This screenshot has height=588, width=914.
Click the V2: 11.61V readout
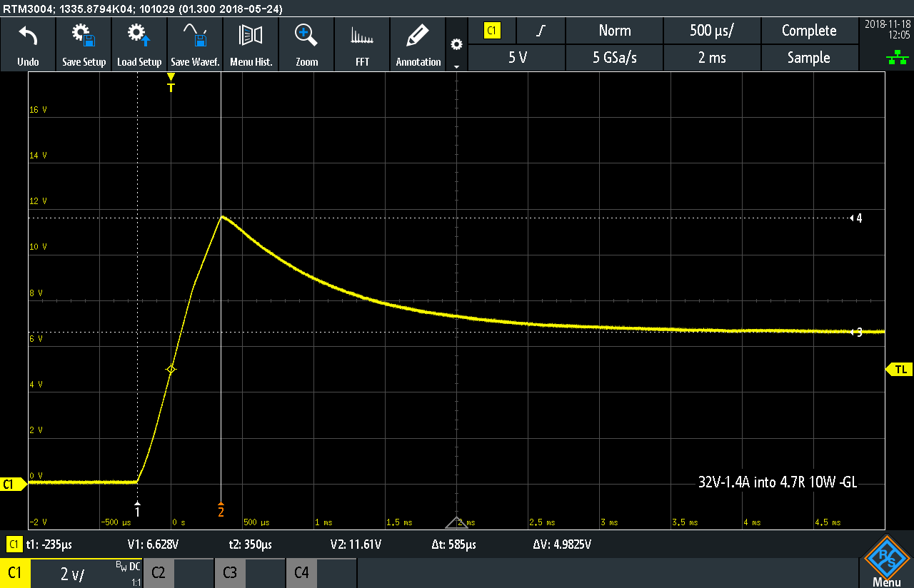356,544
